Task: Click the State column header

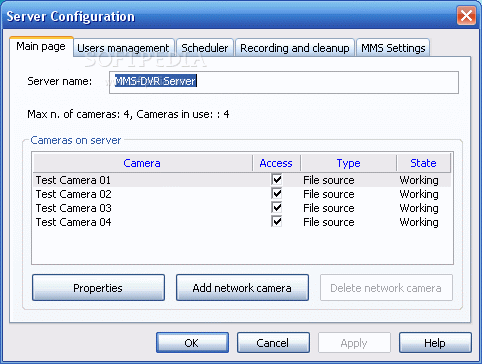Action: click(x=423, y=163)
